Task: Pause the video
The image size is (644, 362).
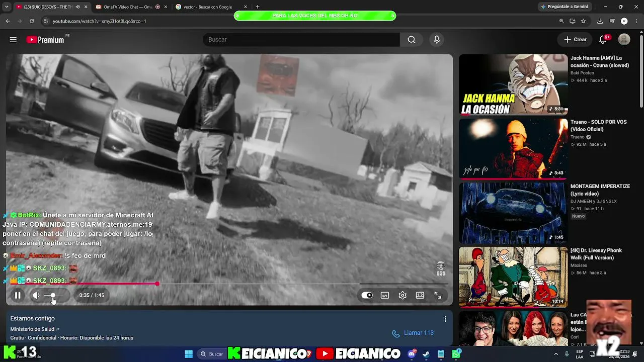Action: [18, 295]
